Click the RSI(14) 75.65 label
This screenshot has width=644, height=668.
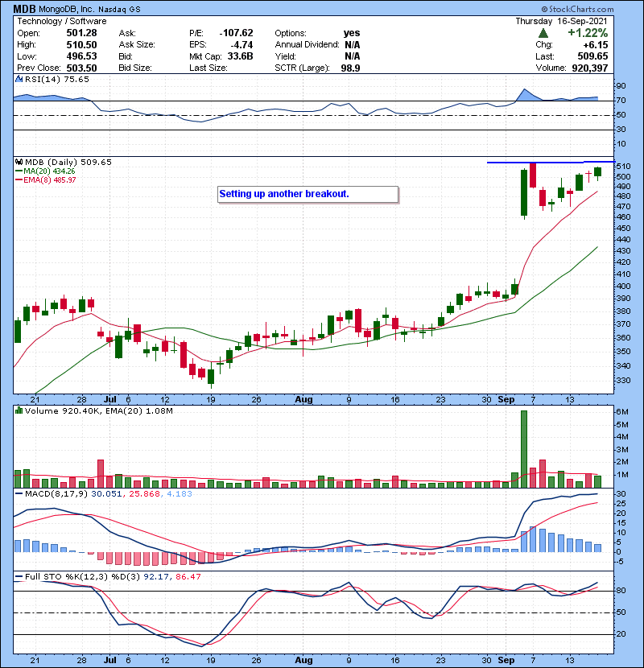56,79
